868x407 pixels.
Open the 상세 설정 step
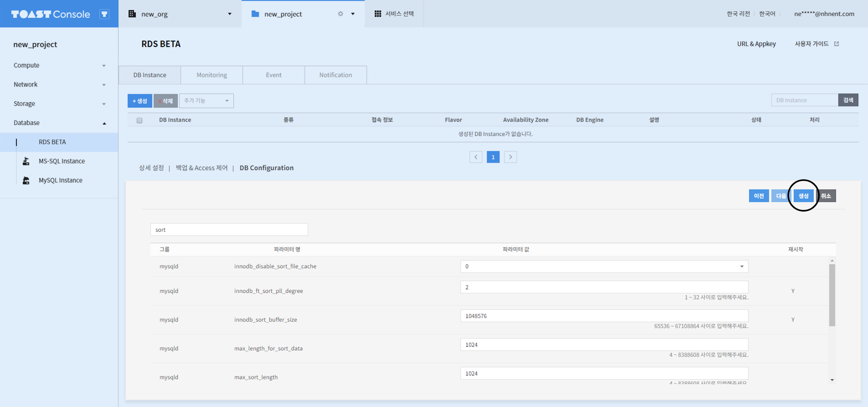(151, 168)
